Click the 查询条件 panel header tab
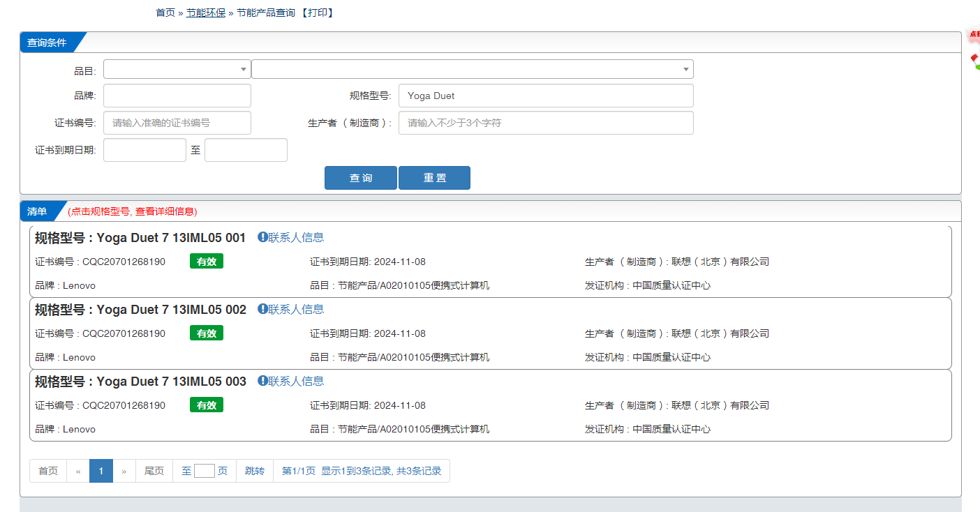Screen dimensions: 980x512 (47, 43)
